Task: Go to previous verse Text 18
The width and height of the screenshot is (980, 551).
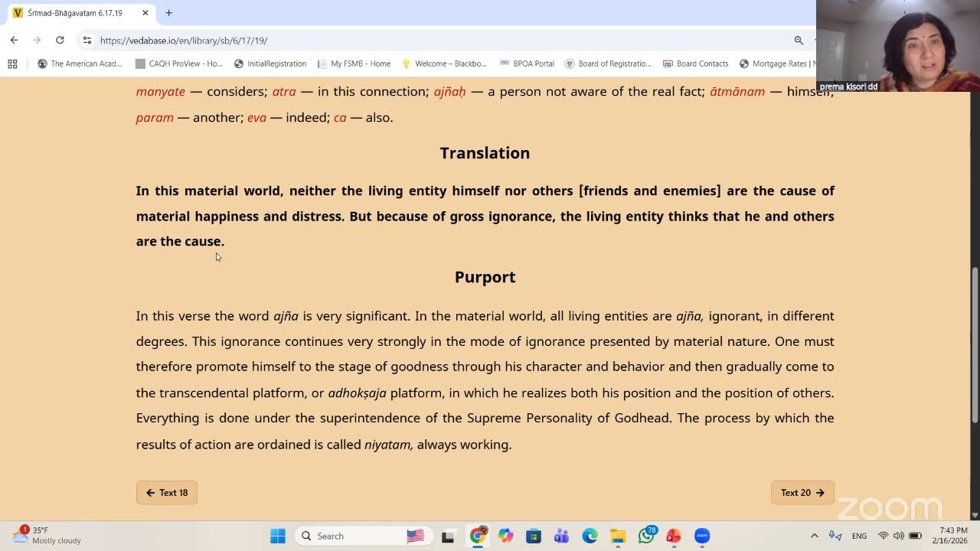Action: tap(167, 493)
